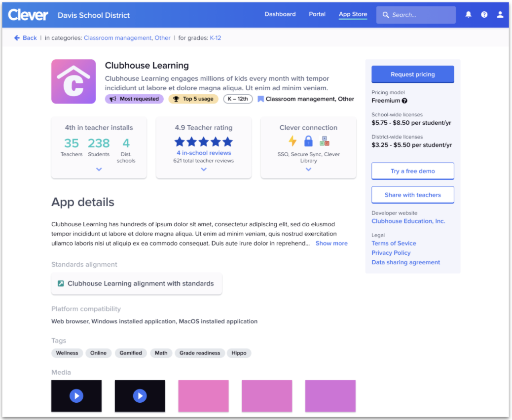The height and width of the screenshot is (420, 512).
Task: Open the notifications bell icon
Action: [468, 14]
